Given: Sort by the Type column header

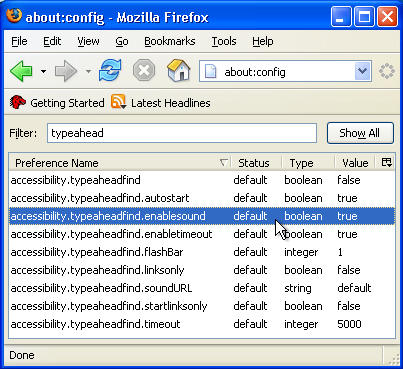Looking at the screenshot, I should (x=308, y=163).
